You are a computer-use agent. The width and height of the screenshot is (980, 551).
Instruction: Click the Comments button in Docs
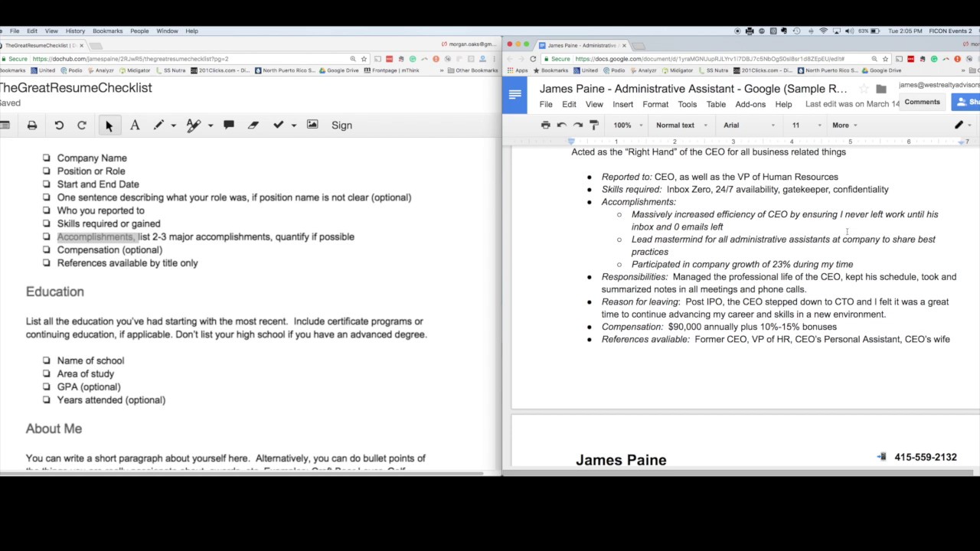[x=922, y=103]
